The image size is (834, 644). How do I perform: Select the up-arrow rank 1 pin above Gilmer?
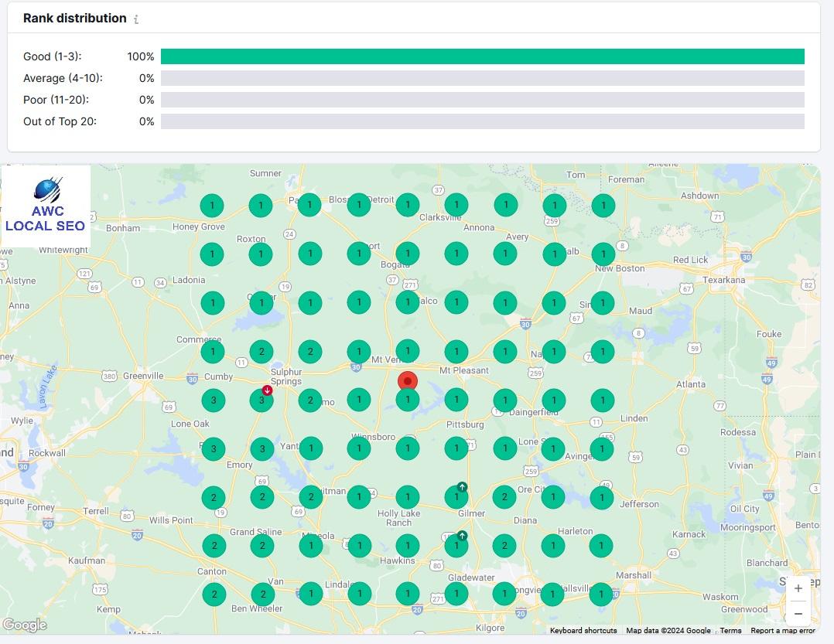click(x=456, y=497)
